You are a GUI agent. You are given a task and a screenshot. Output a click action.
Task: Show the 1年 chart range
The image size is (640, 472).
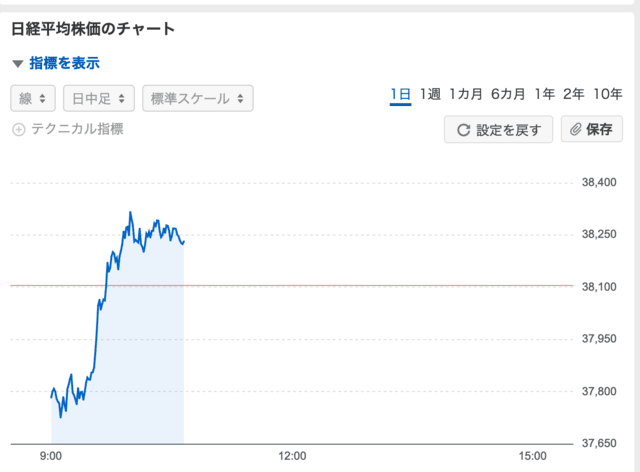[x=545, y=94]
